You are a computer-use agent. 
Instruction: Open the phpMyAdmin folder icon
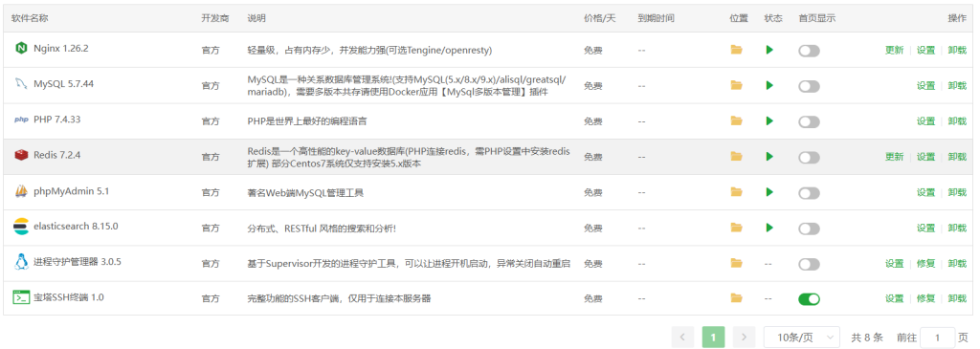(x=736, y=191)
